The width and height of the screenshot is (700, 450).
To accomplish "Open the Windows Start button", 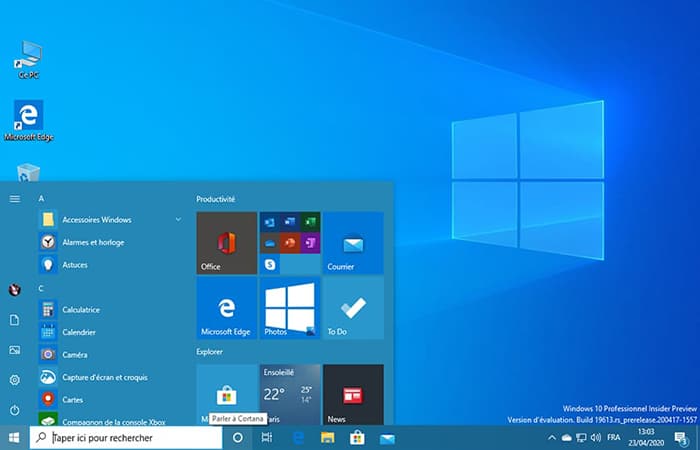I will [x=14, y=438].
